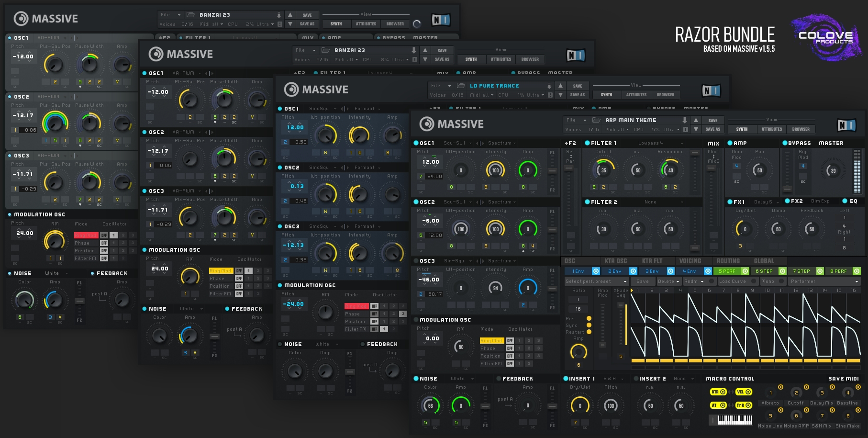Open the Performer mode dropdown

coord(823,281)
